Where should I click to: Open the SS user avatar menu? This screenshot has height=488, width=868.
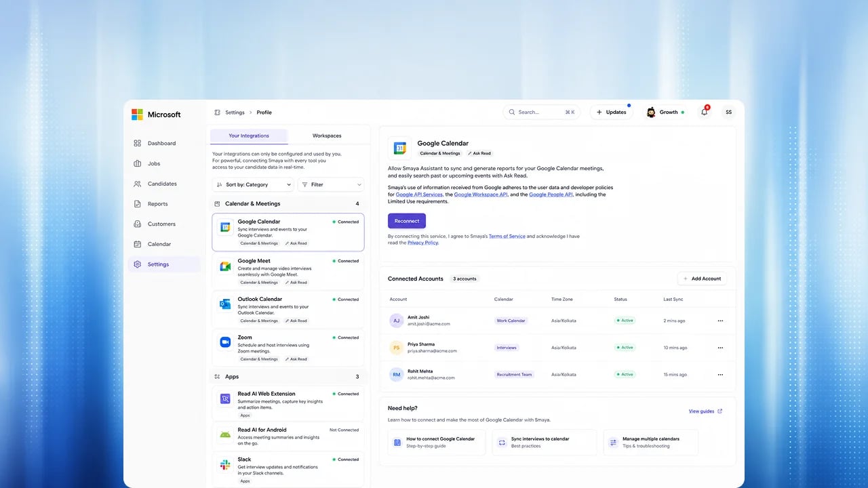point(728,113)
